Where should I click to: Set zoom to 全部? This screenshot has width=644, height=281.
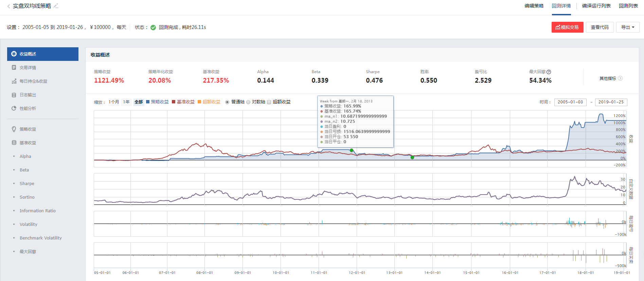[139, 102]
